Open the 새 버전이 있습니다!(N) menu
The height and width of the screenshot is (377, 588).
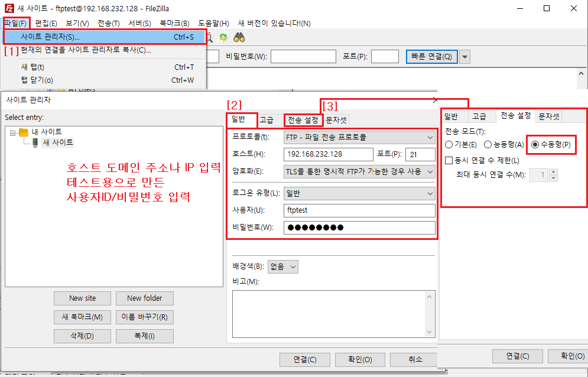[274, 23]
